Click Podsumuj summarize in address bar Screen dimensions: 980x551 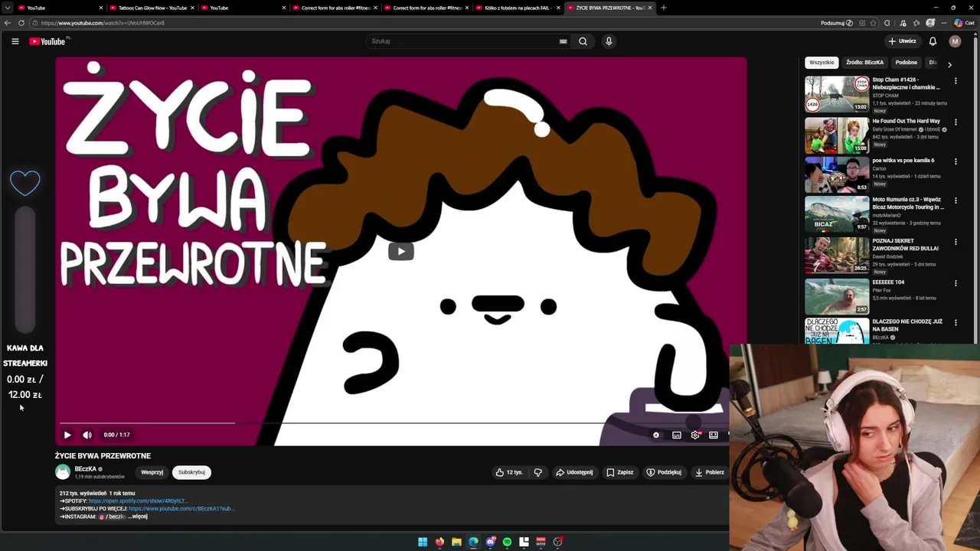pos(836,23)
